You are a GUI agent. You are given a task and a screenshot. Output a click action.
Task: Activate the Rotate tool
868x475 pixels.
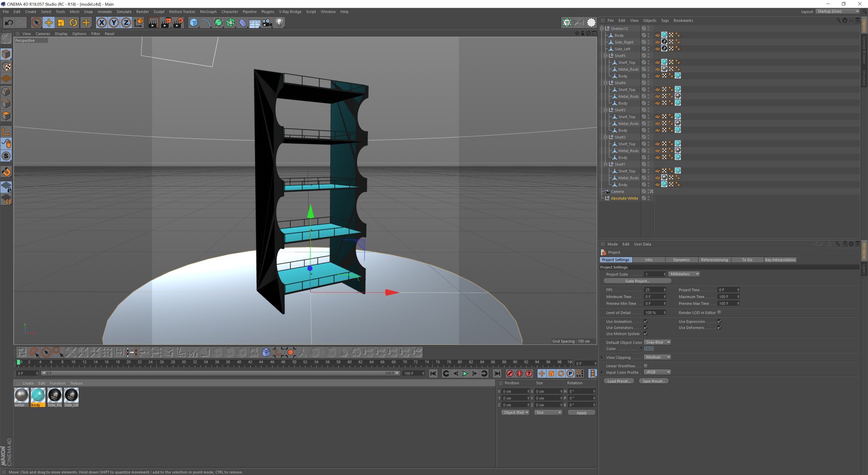(73, 23)
